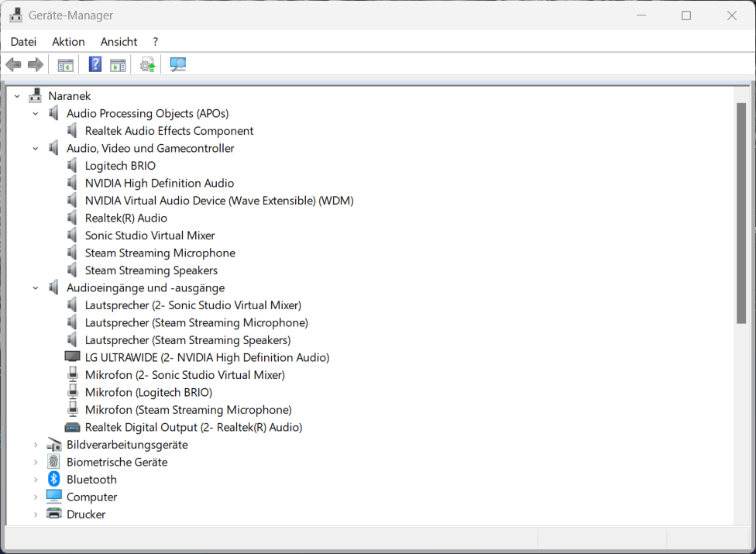Click the Bluetooth category icon
756x554 pixels.
click(53, 479)
